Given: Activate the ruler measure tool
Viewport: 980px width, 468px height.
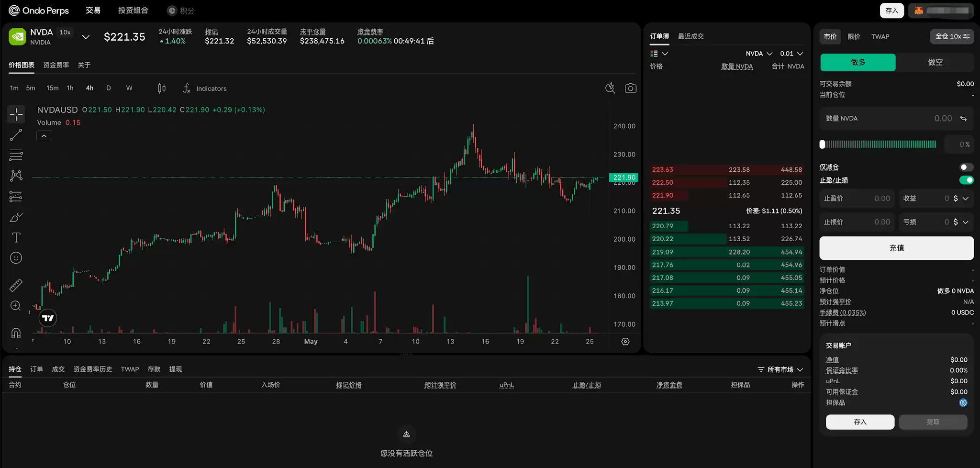Looking at the screenshot, I should tap(16, 285).
